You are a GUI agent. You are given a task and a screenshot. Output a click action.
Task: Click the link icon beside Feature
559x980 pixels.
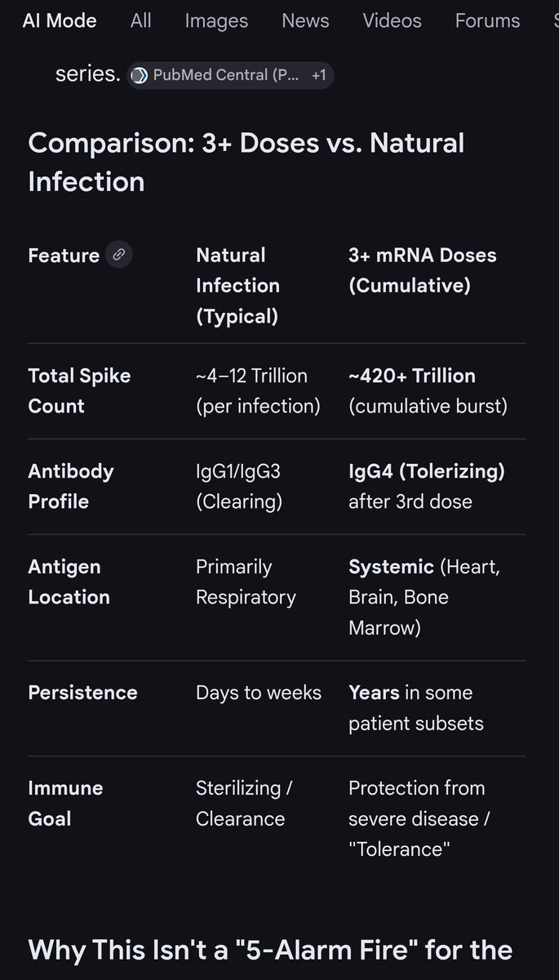pyautogui.click(x=119, y=255)
